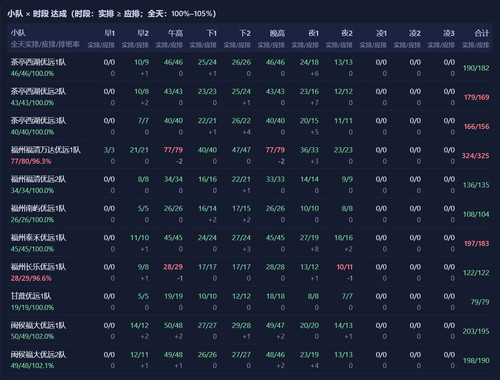
Task: Select the 午高 column header
Action: 175,33
